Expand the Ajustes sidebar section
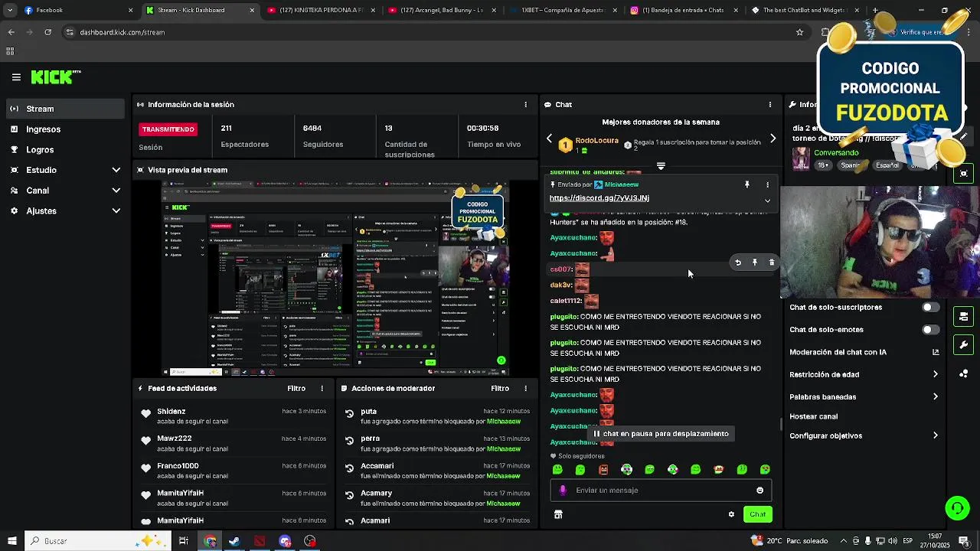Viewport: 980px width, 551px height. [x=116, y=211]
